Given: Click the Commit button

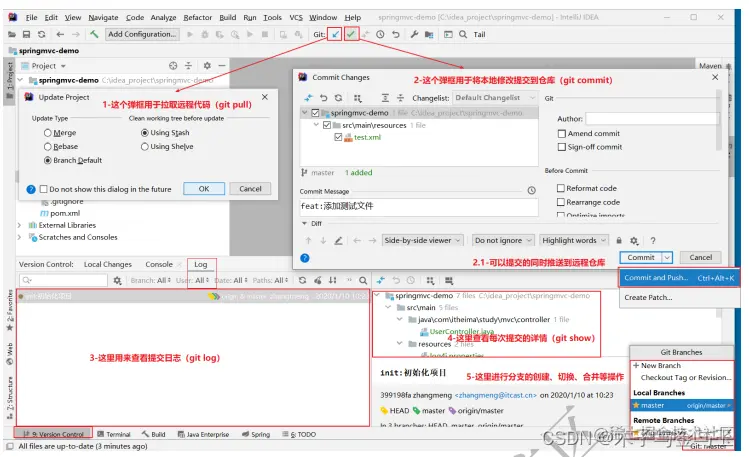Looking at the screenshot, I should [x=641, y=258].
